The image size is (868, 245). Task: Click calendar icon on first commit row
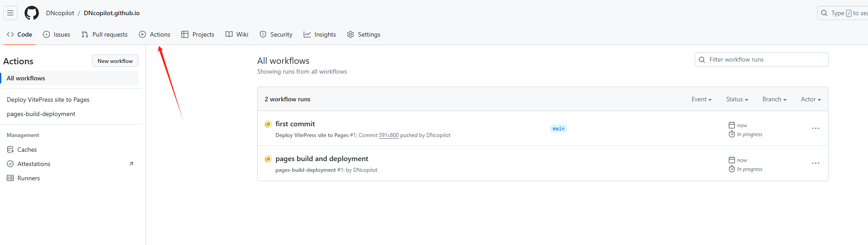(x=732, y=125)
